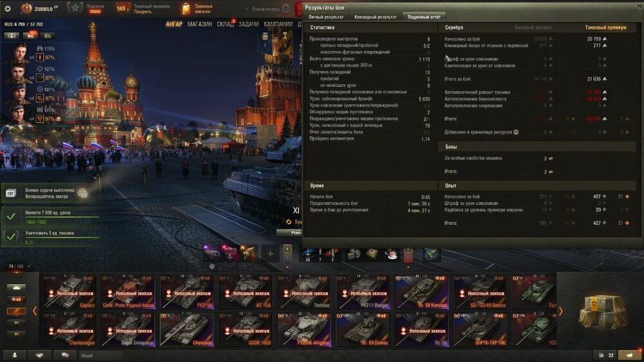Click the handshake icon button

pos(40,356)
